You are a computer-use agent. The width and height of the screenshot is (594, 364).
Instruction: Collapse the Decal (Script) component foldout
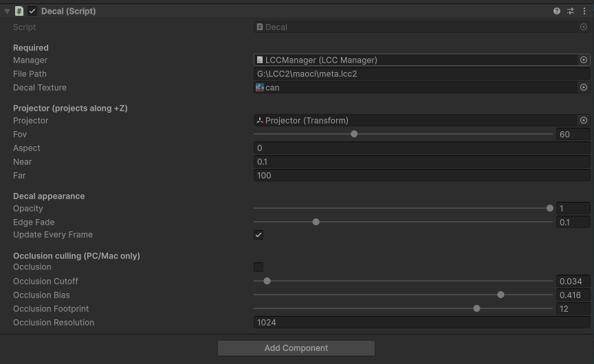click(x=7, y=12)
